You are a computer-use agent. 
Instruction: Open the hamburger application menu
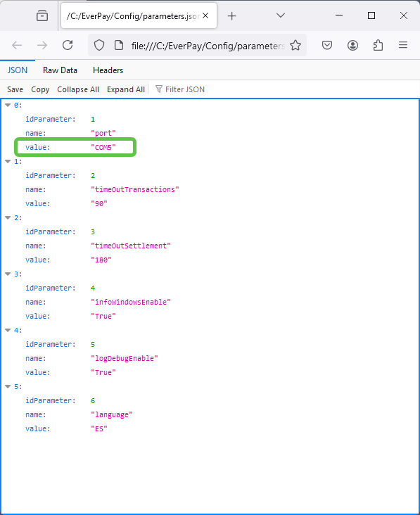(403, 45)
